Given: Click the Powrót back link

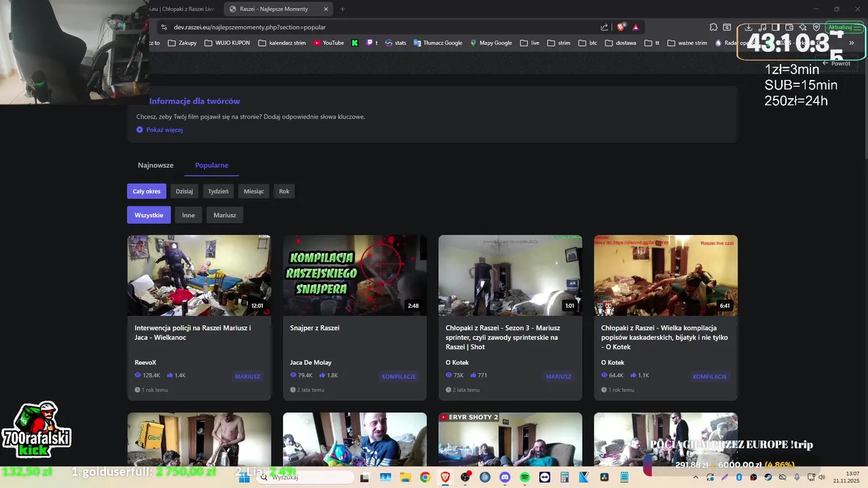Looking at the screenshot, I should [836, 63].
